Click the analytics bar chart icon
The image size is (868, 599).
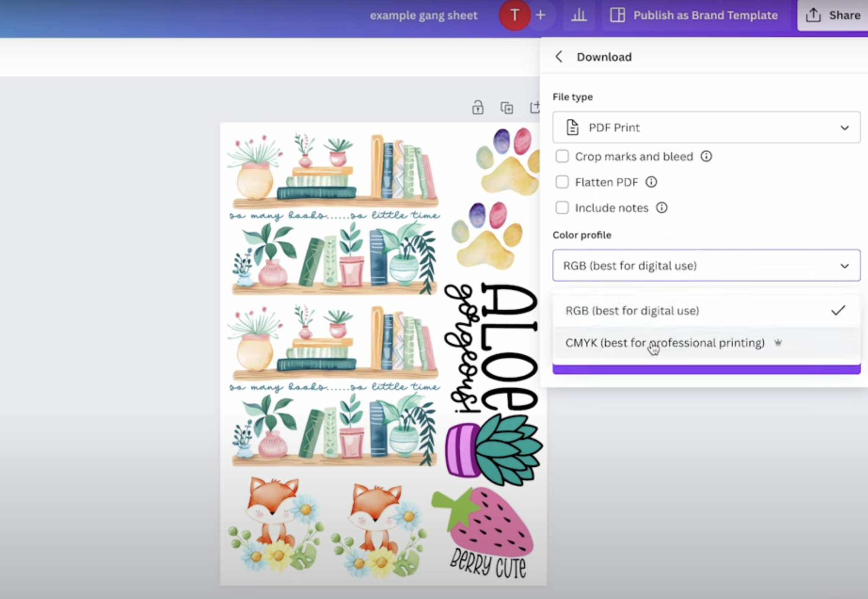[579, 14]
